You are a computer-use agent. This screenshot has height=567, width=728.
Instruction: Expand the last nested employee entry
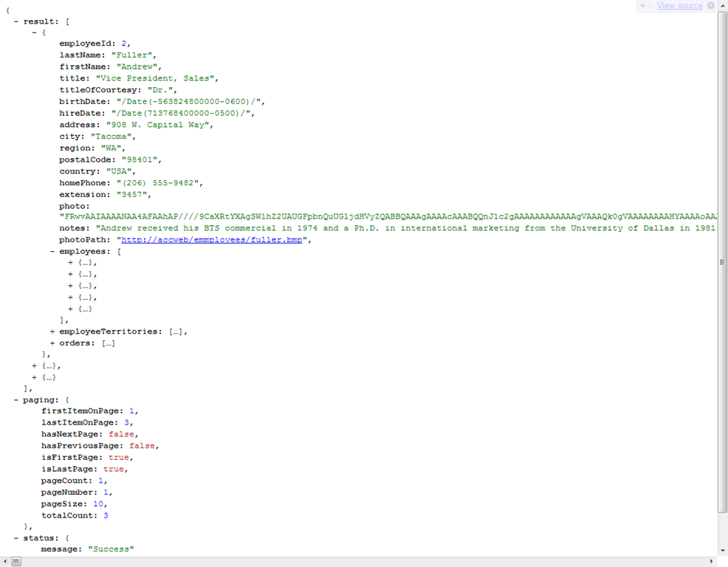[x=69, y=309]
